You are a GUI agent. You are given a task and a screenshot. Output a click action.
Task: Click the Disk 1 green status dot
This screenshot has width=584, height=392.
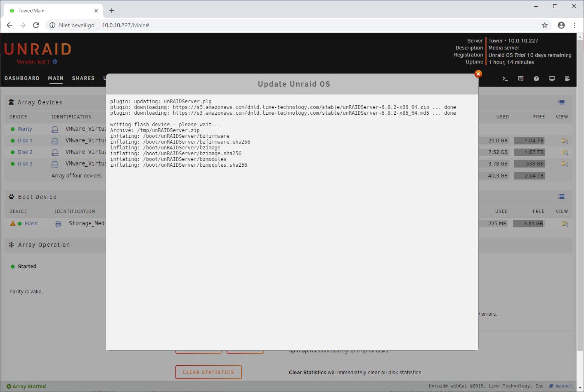click(13, 141)
